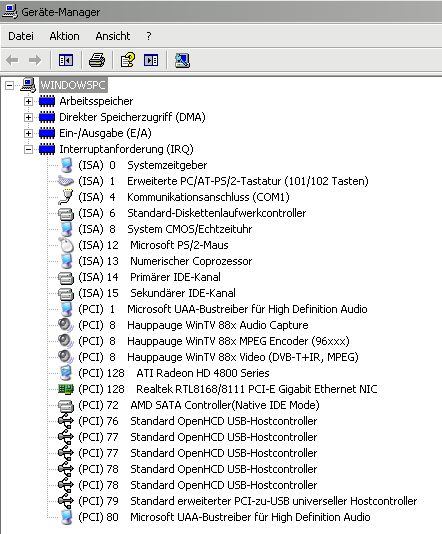Select the Numerischer Coprozessor entry
The image size is (442, 534).
click(165, 261)
